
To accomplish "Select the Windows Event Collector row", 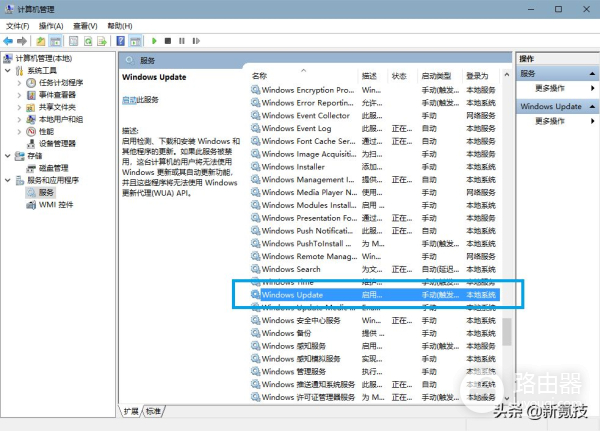I will click(x=375, y=116).
